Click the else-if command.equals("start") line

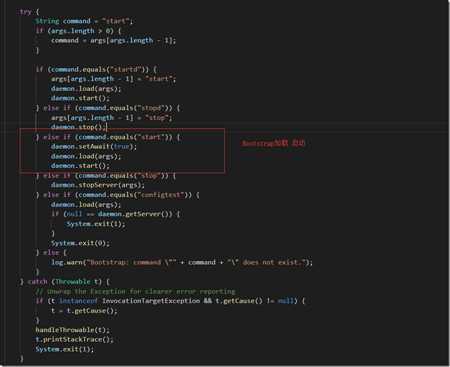coord(108,137)
